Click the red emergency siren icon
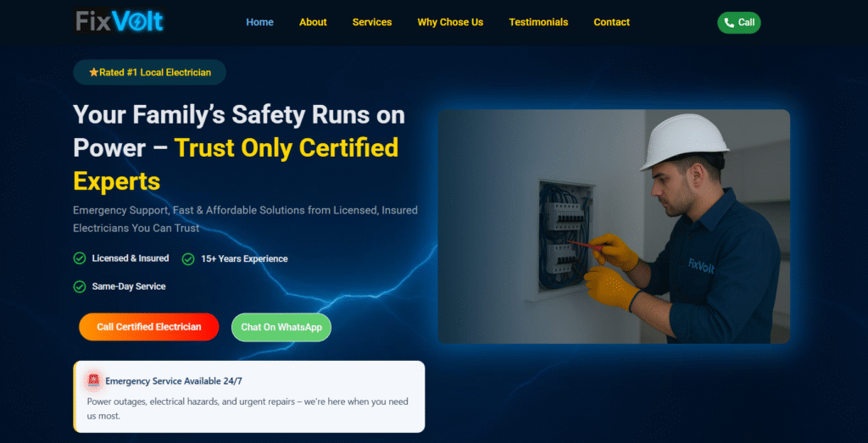Screen dimensions: 868x443 (93, 380)
